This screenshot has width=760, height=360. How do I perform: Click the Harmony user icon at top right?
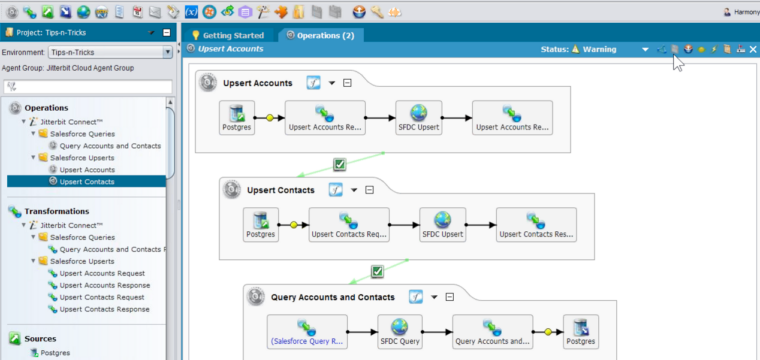(x=727, y=13)
